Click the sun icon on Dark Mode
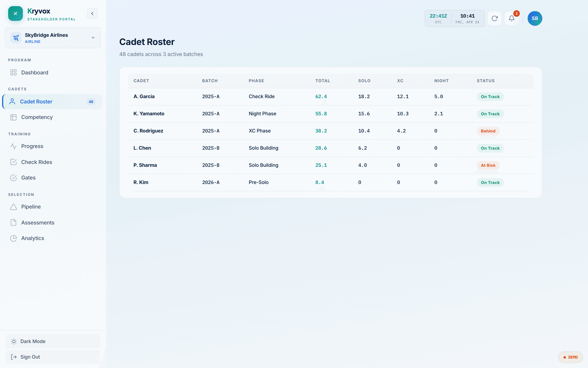This screenshot has width=588, height=368. 14,341
